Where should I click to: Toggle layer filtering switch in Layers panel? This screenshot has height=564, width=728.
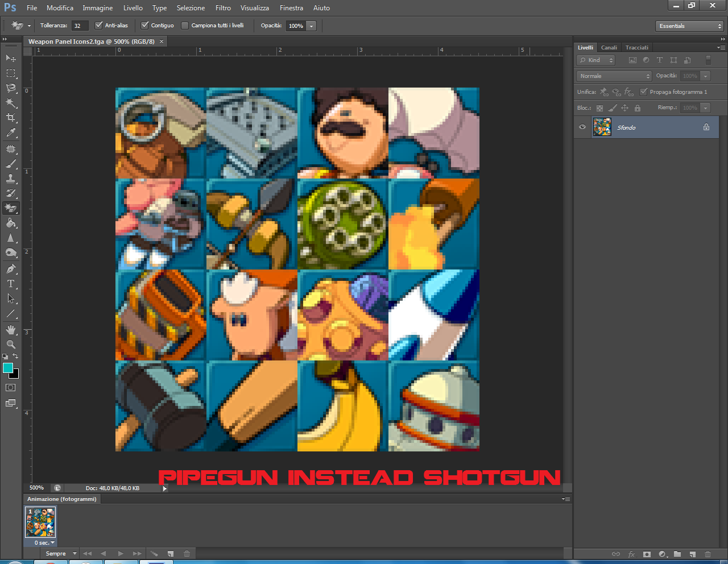point(708,60)
